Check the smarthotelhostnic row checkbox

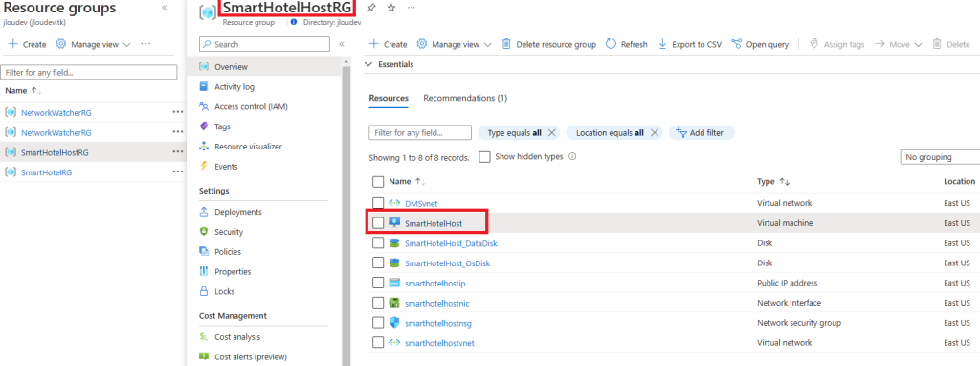[377, 303]
